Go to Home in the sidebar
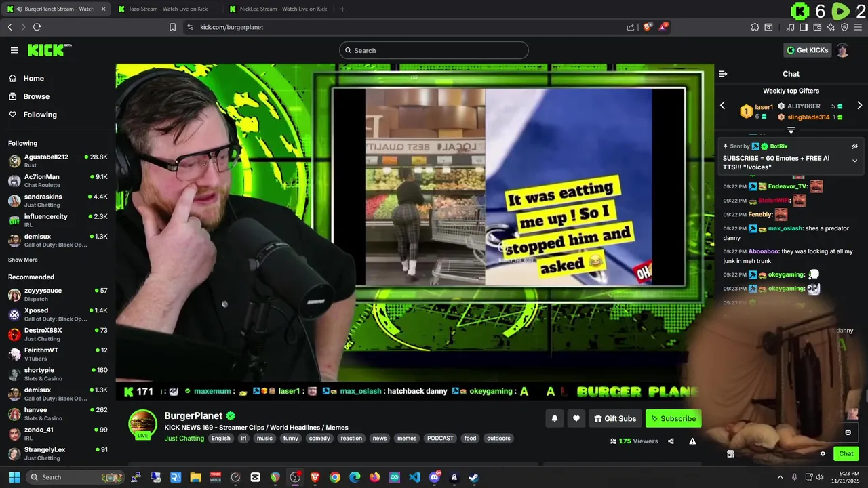Screen dimensions: 868x488 tap(33, 79)
